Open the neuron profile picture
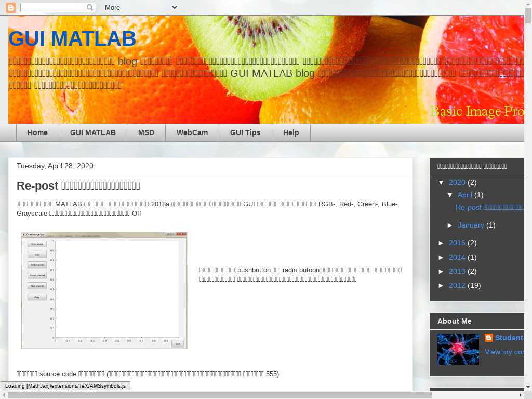 pos(458,349)
